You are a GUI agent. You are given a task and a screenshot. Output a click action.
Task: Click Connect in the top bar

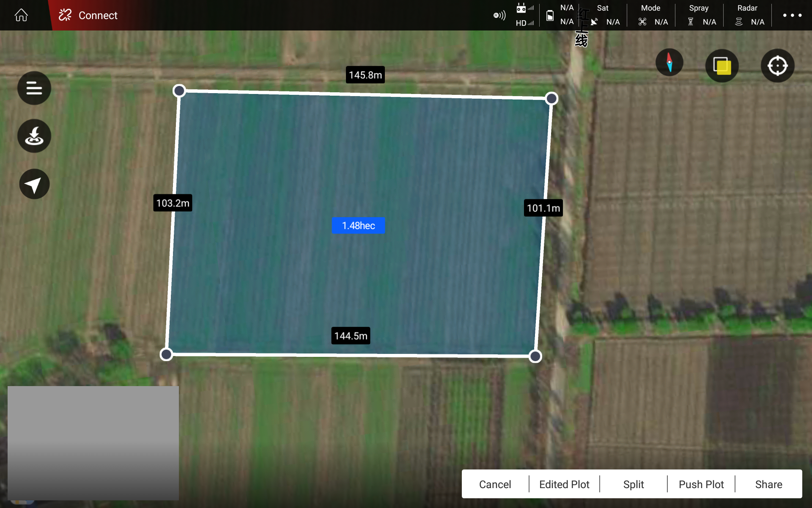coord(98,15)
